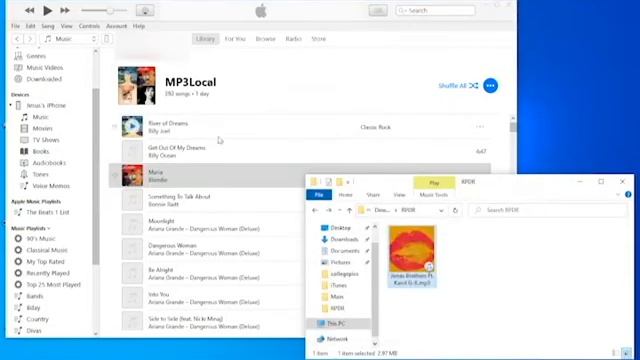Select Music Videos in the sidebar
The image size is (640, 360).
tap(44, 67)
